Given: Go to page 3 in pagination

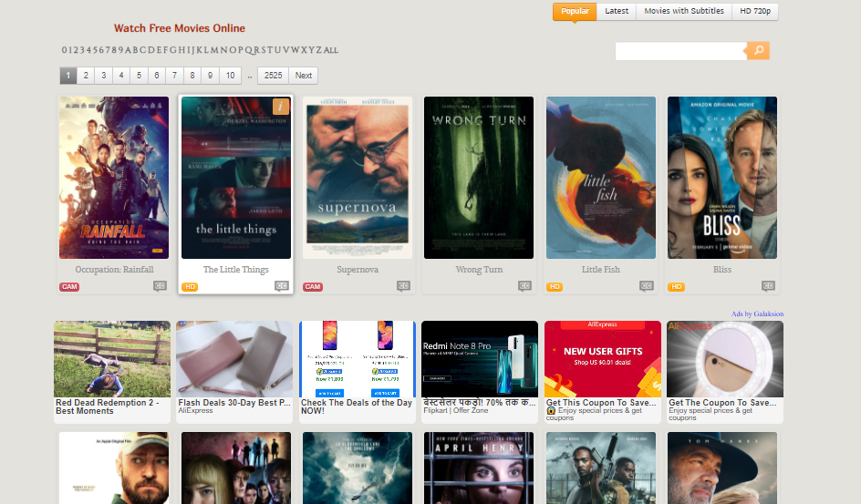Looking at the screenshot, I should pos(103,76).
